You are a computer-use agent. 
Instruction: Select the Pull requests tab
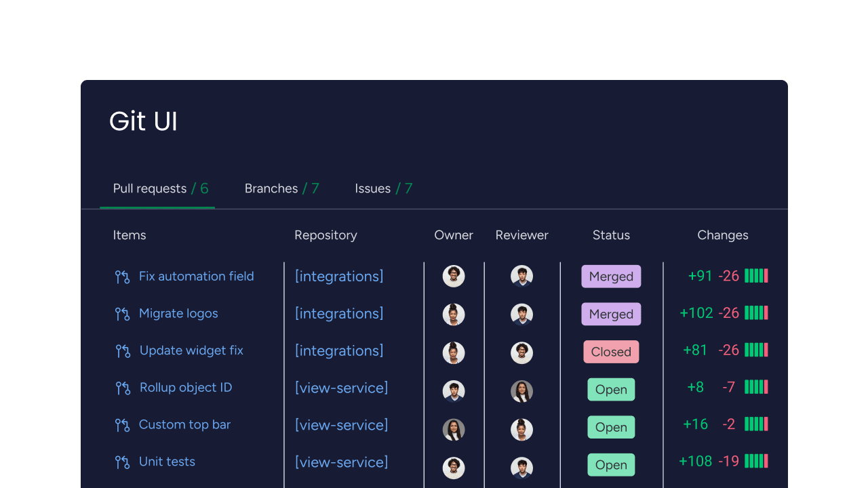point(157,188)
